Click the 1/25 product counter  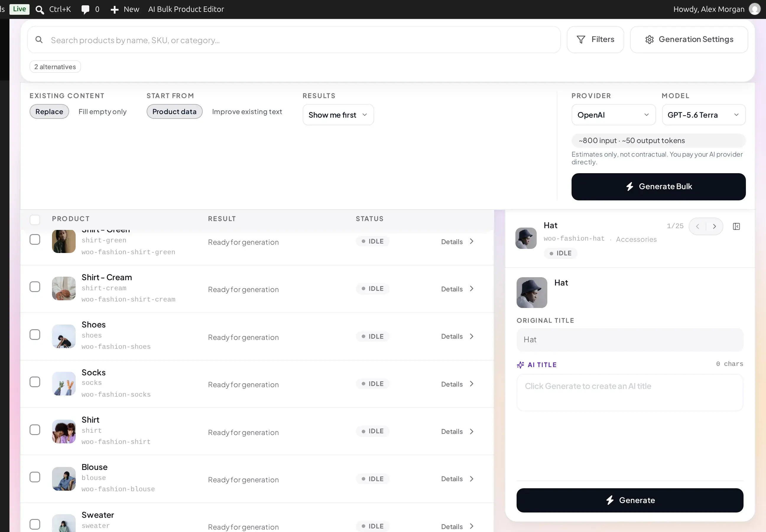click(675, 226)
